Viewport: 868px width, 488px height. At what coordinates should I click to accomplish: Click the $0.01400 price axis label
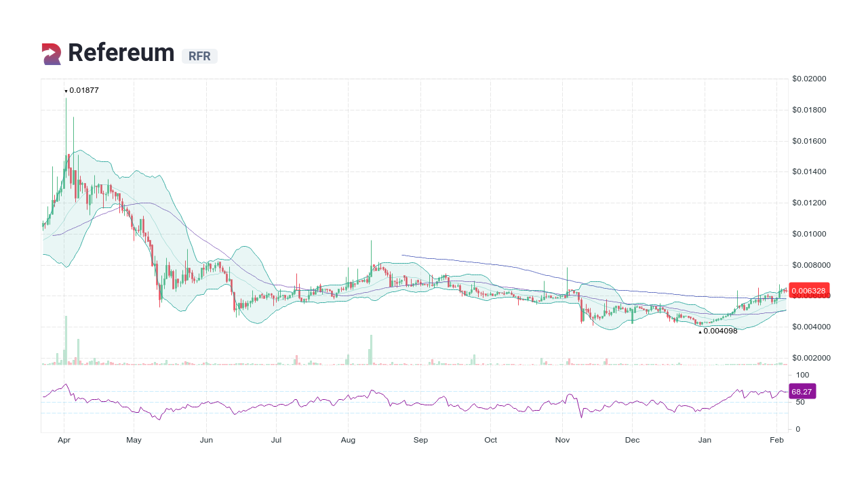[x=809, y=171]
